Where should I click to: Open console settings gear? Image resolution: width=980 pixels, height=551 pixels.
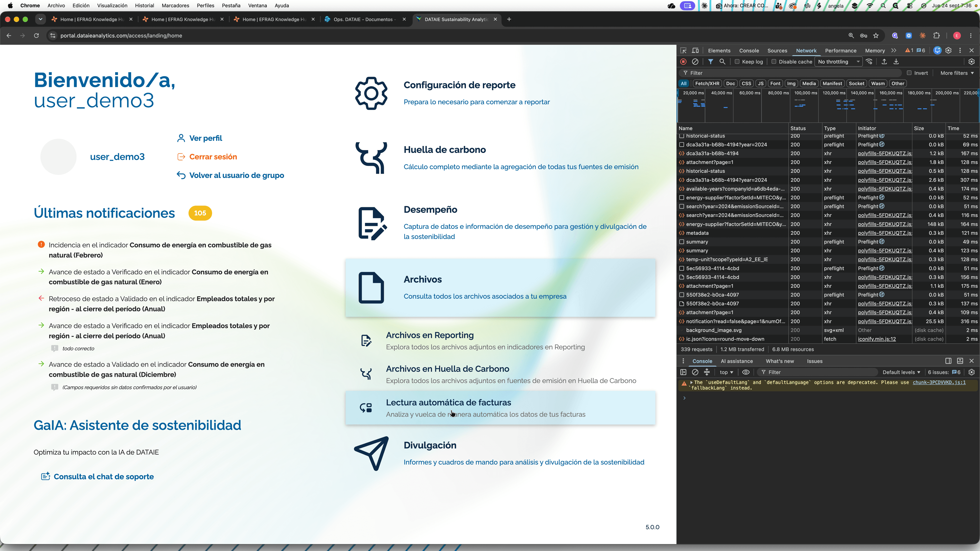click(972, 372)
